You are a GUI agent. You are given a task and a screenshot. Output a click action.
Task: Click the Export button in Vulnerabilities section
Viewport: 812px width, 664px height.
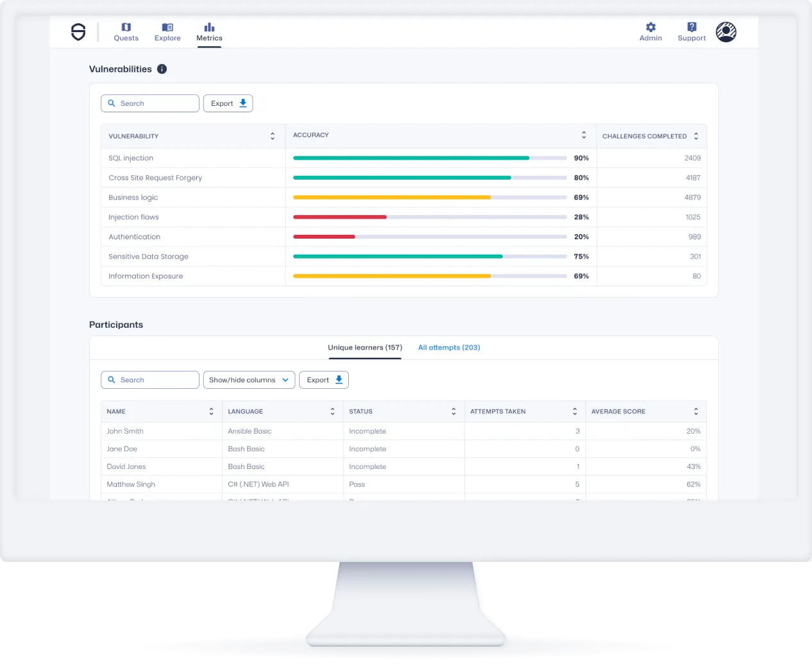228,103
